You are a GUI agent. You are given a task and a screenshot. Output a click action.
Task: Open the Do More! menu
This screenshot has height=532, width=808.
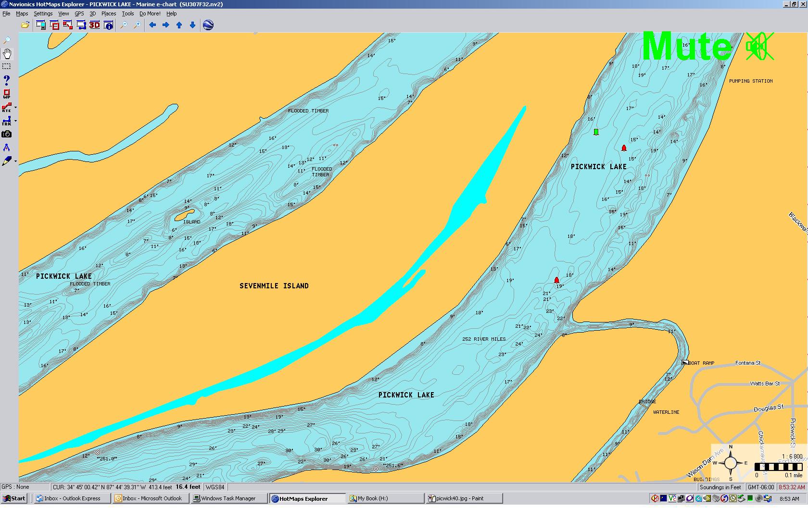(x=150, y=13)
